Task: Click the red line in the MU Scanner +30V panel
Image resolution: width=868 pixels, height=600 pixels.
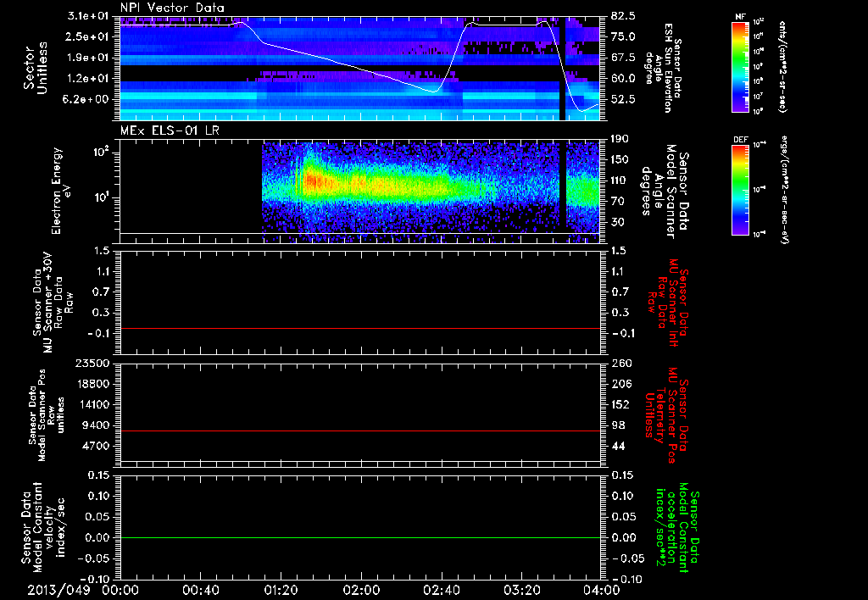Action: coord(360,328)
